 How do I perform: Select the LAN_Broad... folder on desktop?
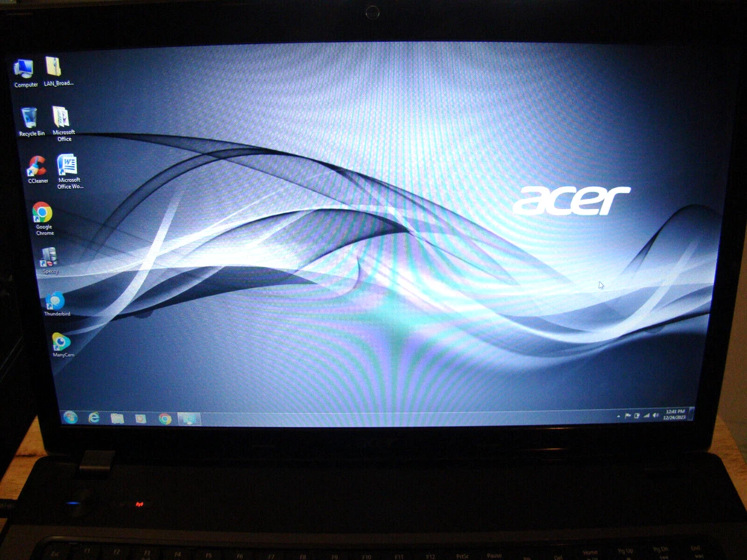[58, 72]
